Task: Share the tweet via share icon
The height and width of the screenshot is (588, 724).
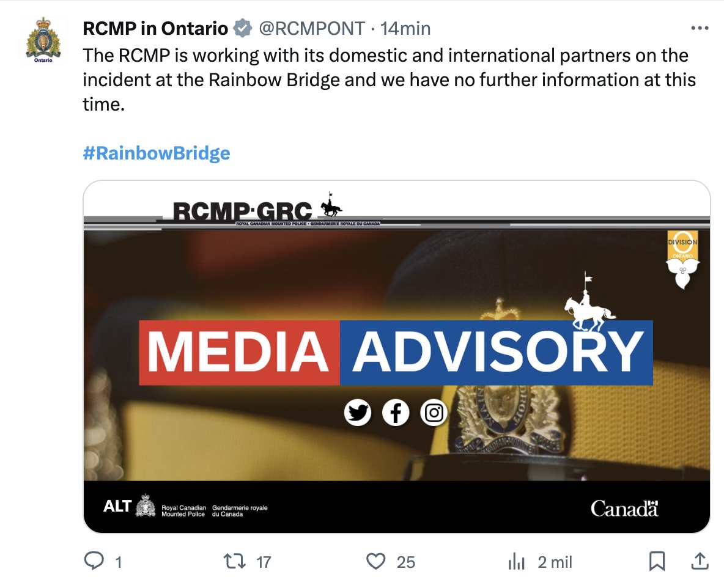Action: pos(700,561)
